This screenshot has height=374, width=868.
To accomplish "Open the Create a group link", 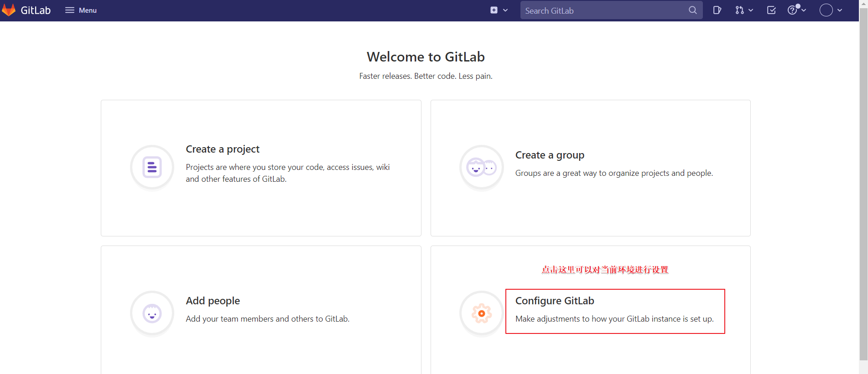I will 550,155.
